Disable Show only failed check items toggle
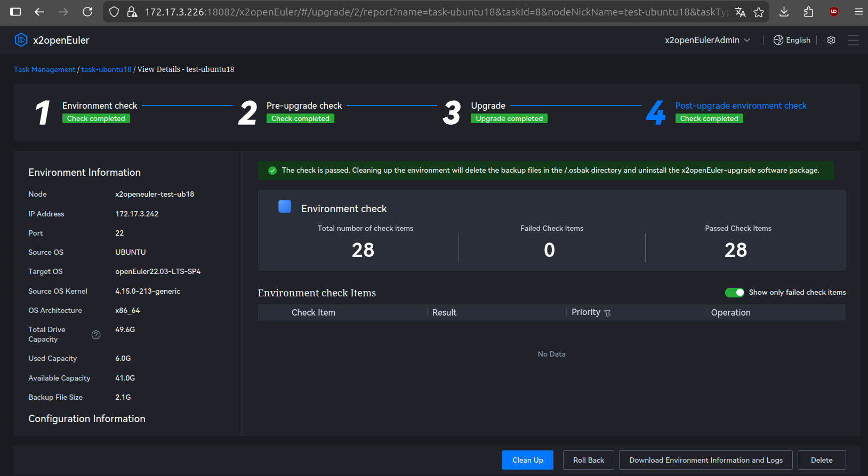The height and width of the screenshot is (476, 868). tap(734, 293)
